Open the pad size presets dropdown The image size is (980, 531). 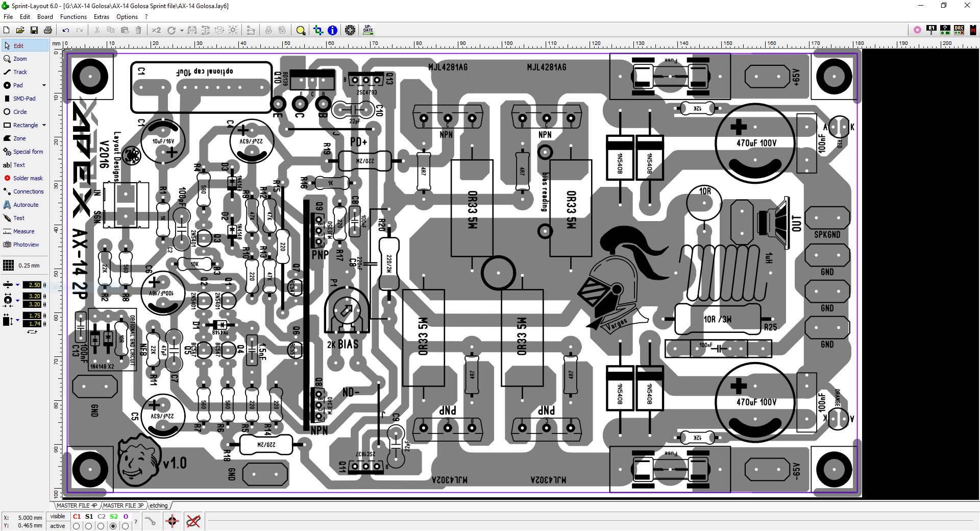point(17,300)
